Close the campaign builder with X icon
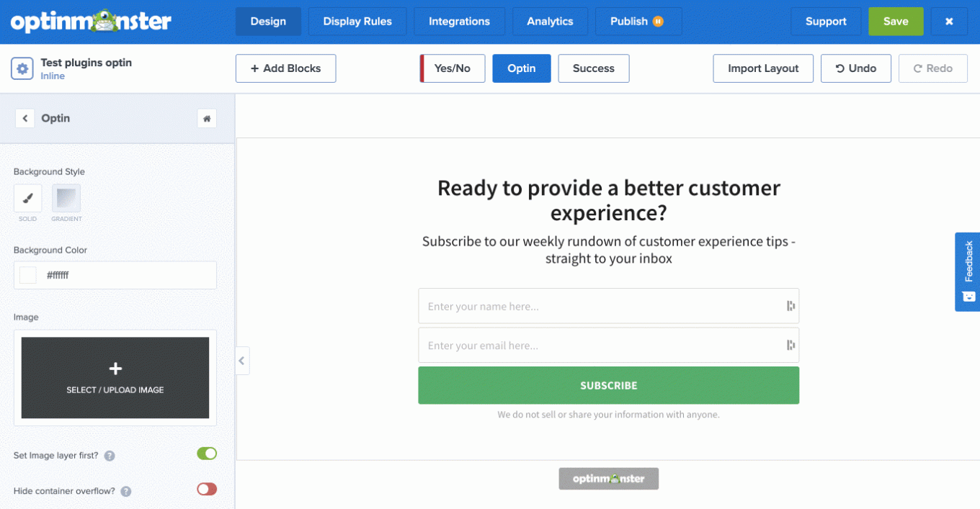 [949, 22]
